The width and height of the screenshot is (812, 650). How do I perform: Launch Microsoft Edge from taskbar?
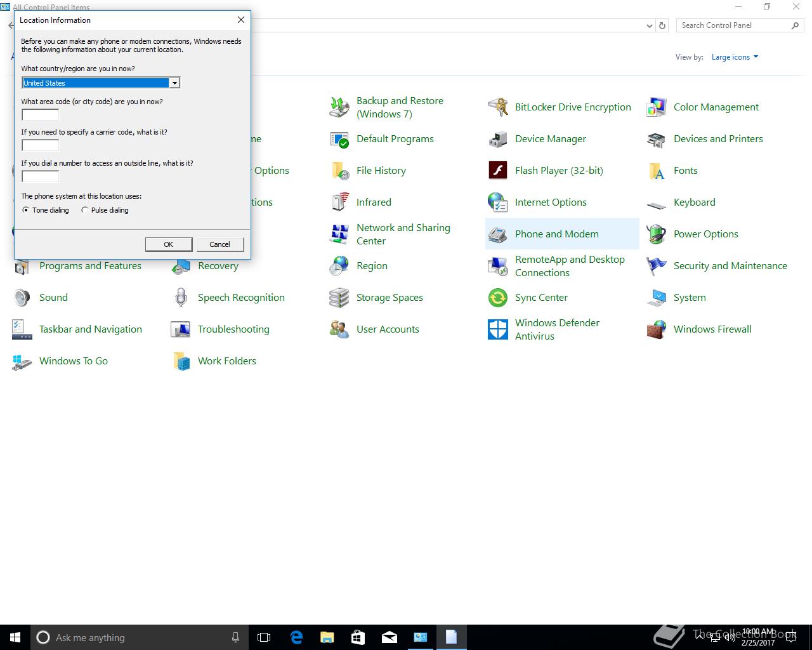point(296,637)
